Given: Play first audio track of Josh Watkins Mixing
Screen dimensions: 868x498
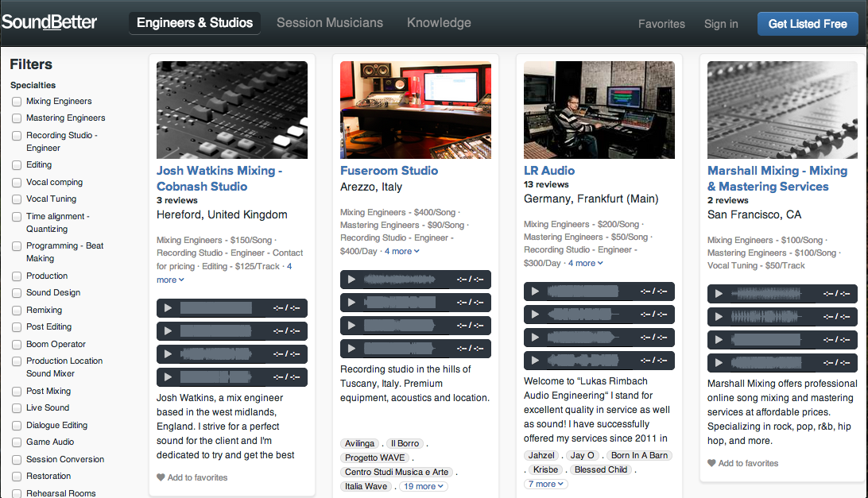Looking at the screenshot, I should 168,308.
